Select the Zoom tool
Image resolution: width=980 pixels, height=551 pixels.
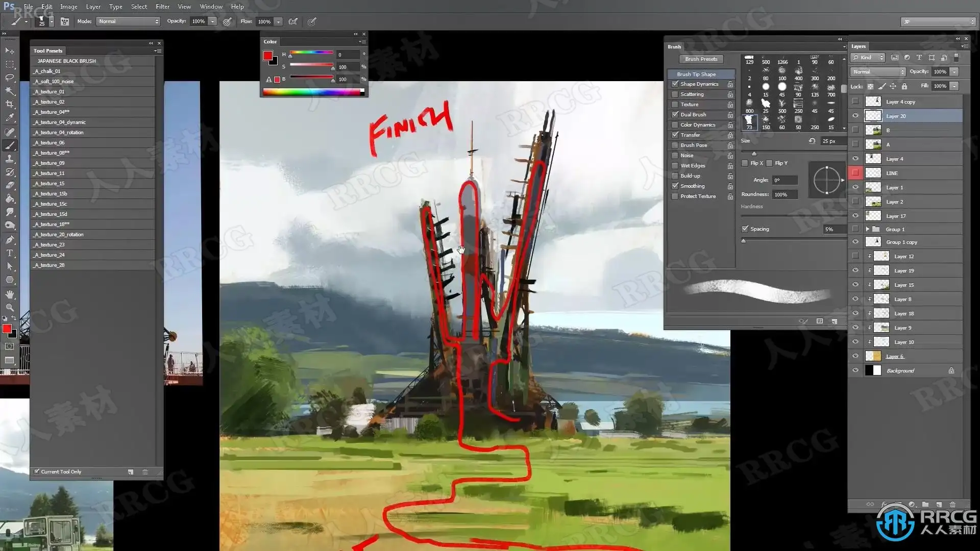tap(10, 308)
